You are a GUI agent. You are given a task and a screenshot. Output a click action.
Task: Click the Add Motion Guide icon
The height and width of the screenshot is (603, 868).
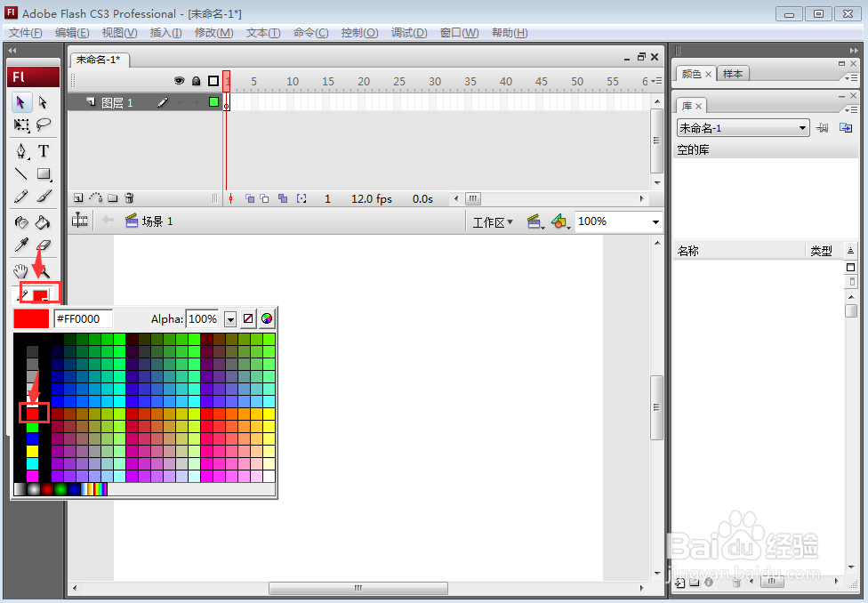point(96,198)
